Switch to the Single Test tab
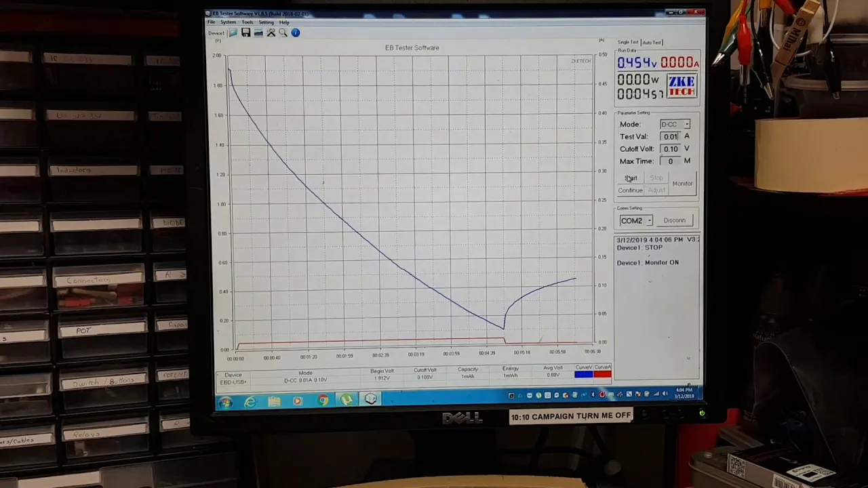The image size is (868, 488). [x=628, y=42]
